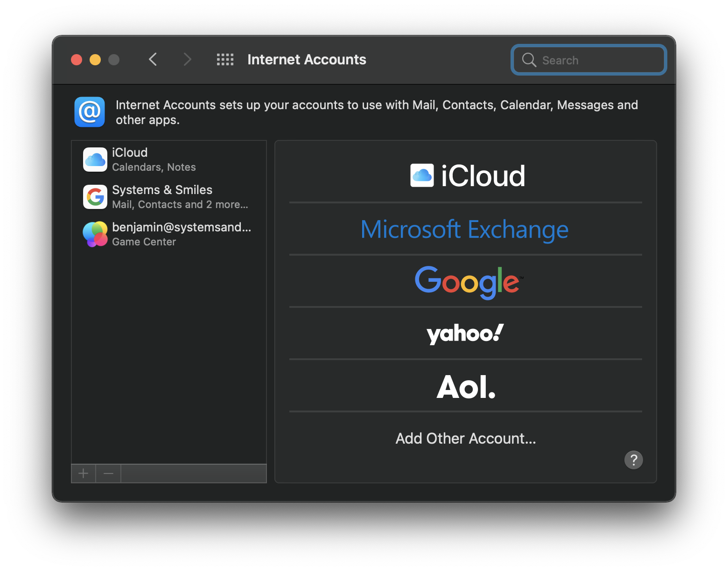This screenshot has width=728, height=571.
Task: Select the Game Center bubbles icon
Action: click(x=95, y=234)
